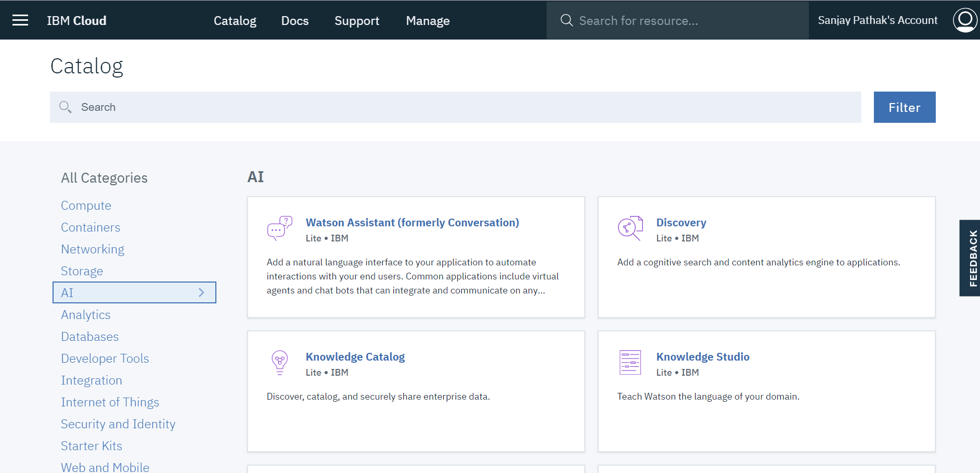Select the Internet of Things category
This screenshot has height=473, width=980.
coord(110,402)
